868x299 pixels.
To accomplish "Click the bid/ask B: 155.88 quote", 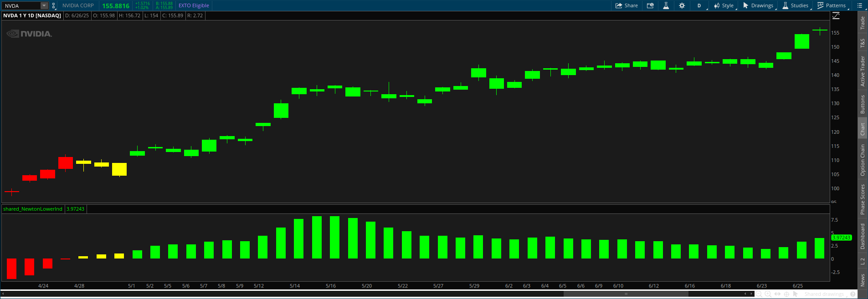I will 164,4.
